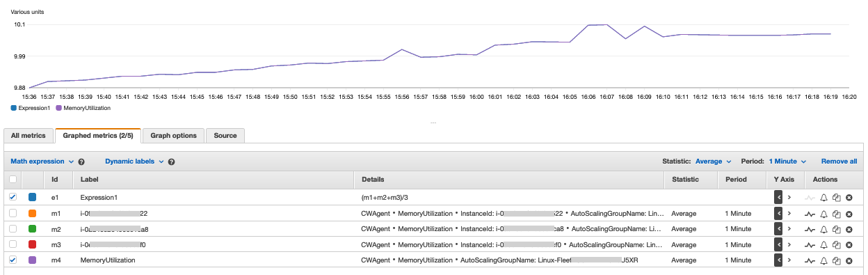Remove the m4 MemoryUtilization row
The width and height of the screenshot is (868, 275).
(x=849, y=260)
